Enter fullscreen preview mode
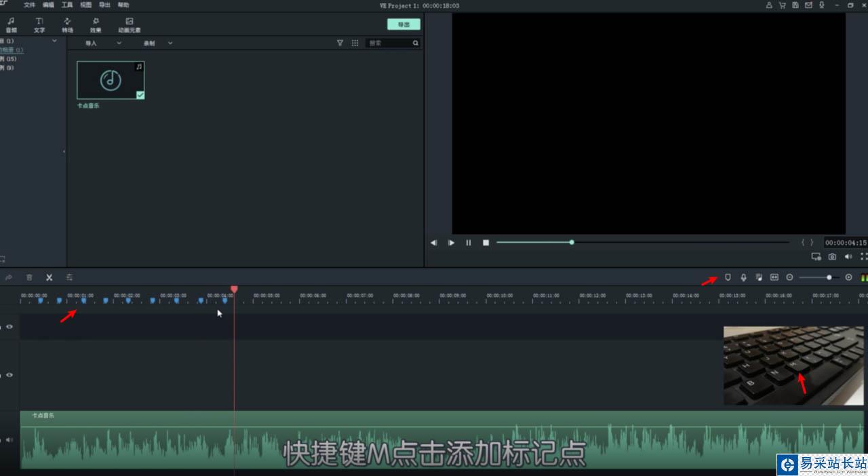This screenshot has width=868, height=476. point(864,257)
